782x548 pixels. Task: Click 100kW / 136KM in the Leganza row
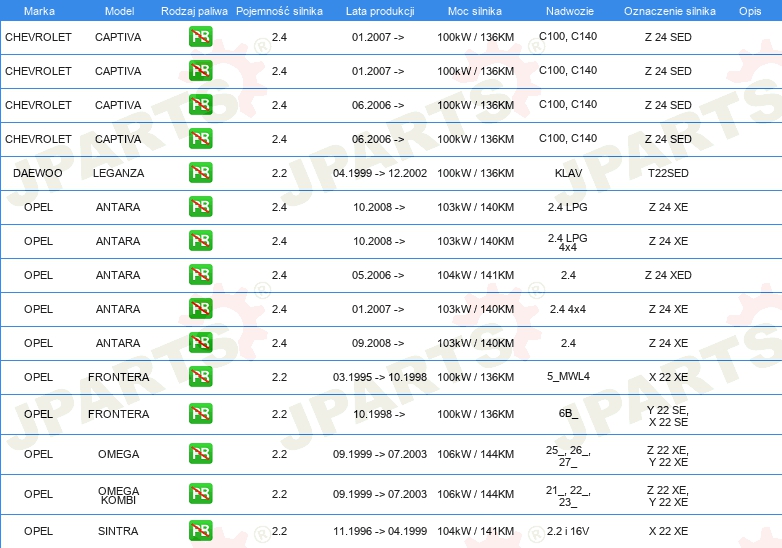click(x=475, y=173)
